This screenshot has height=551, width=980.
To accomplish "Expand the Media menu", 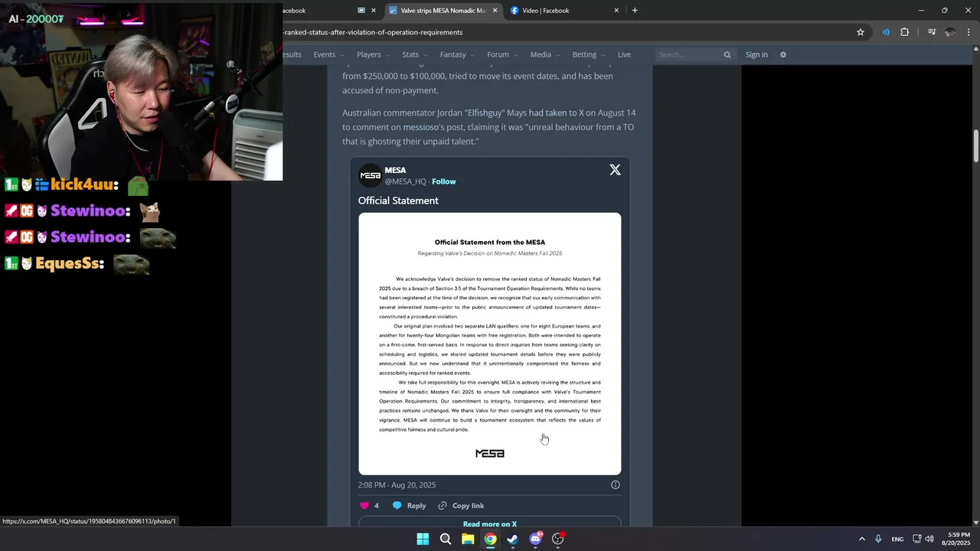I will [545, 54].
